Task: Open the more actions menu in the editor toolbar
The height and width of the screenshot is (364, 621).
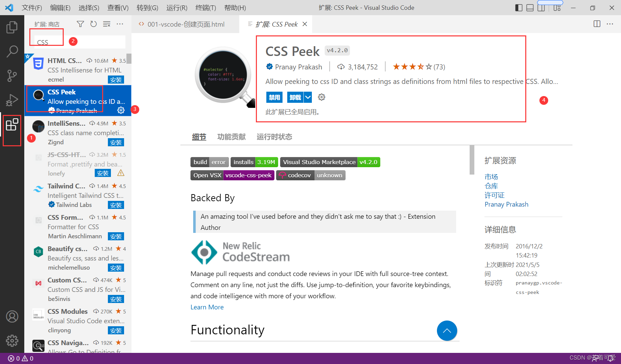Action: coord(610,24)
